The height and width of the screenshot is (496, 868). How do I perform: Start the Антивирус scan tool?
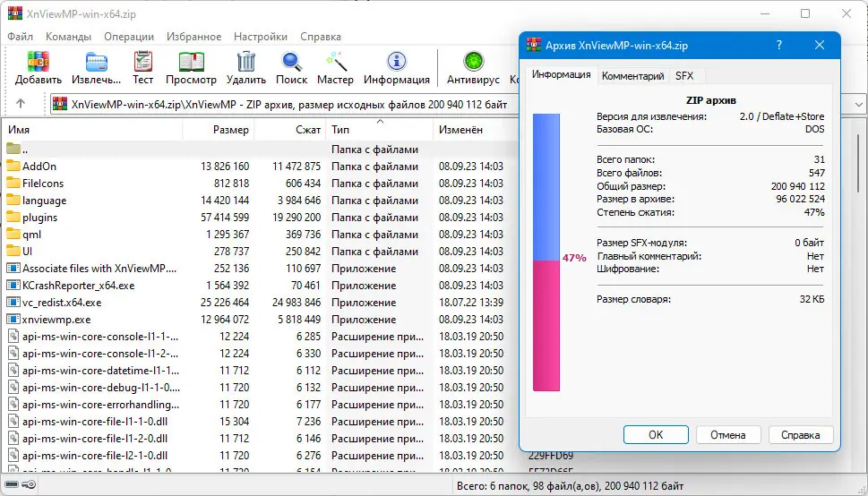point(473,61)
